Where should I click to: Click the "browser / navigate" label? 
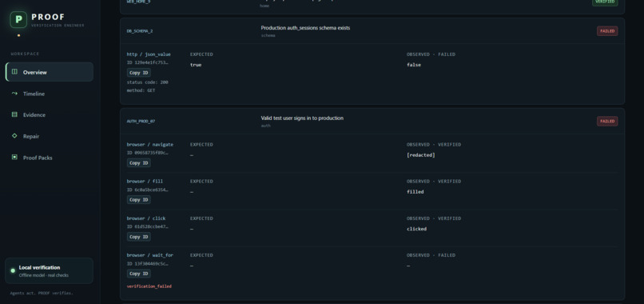click(x=150, y=144)
